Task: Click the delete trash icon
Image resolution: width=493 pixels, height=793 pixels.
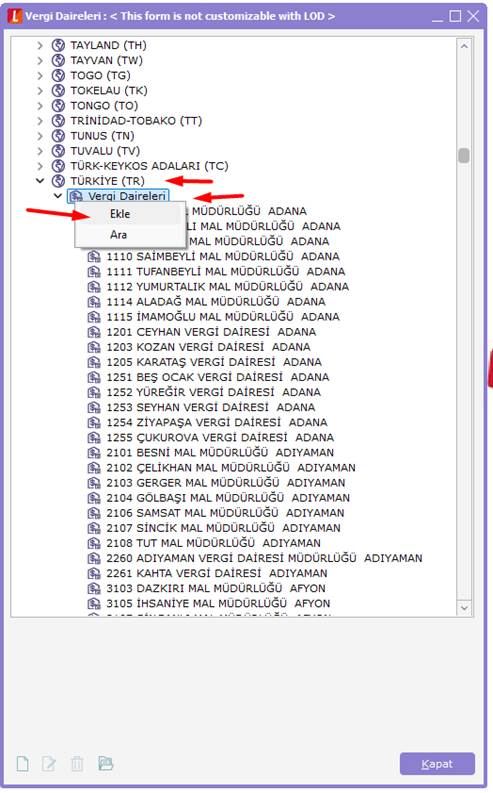Action: 77,764
